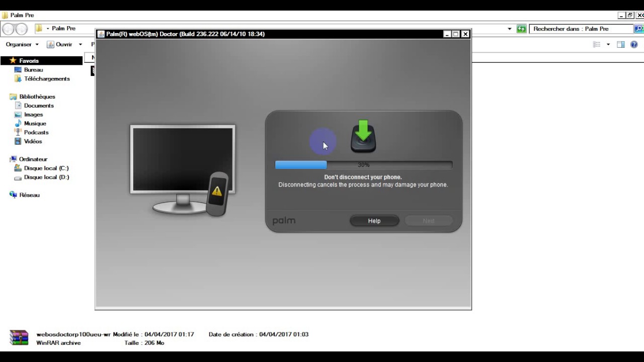The width and height of the screenshot is (644, 362).
Task: Click the folder icon in the address bar
Action: [x=39, y=28]
